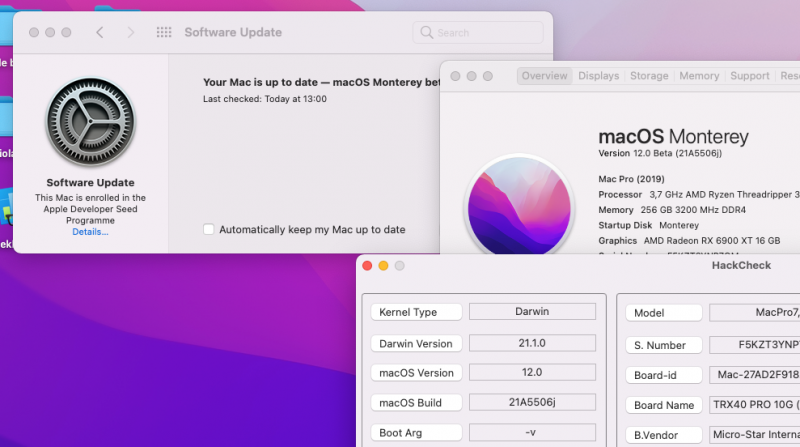800x447 pixels.
Task: Click the Board-id label
Action: [664, 375]
